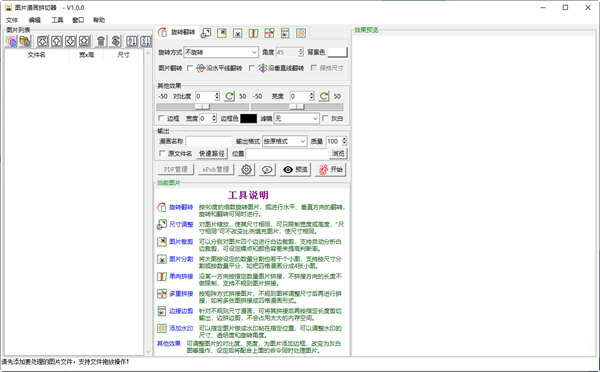The image size is (600, 372).
Task: Click the border 宽度 spinner arrows
Action: [x=214, y=119]
